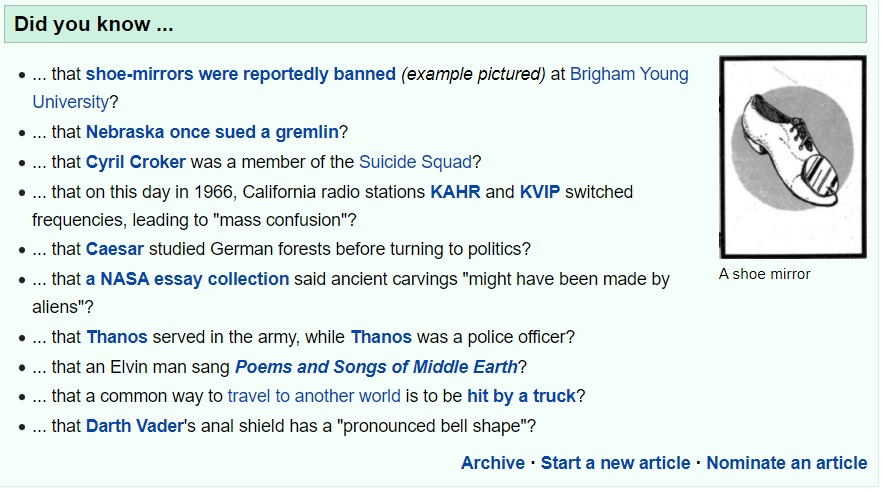883x492 pixels.
Task: Open a NASA essay collection link
Action: (x=187, y=279)
